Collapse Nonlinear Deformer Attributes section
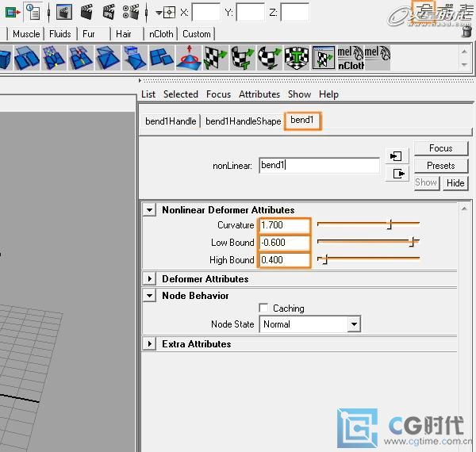Viewport: 476px width, 452px height. (149, 209)
